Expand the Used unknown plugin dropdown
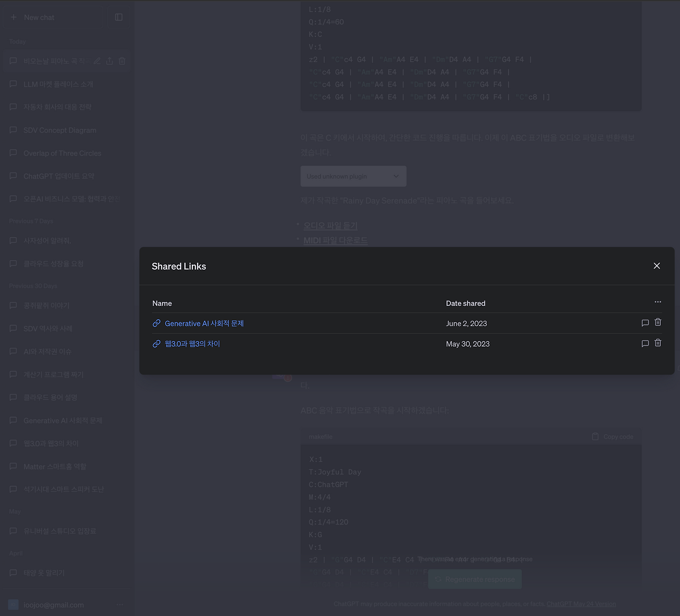Viewport: 680px width, 616px height. point(353,176)
